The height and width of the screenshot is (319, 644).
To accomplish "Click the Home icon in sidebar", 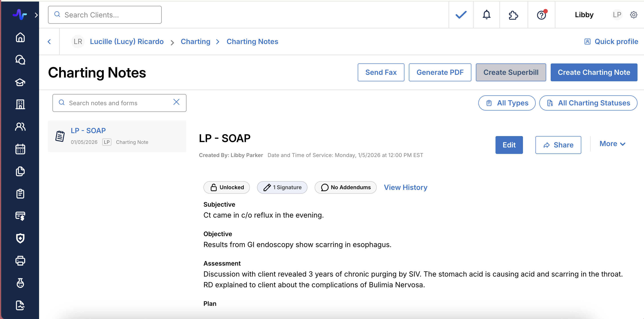I will pos(20,38).
